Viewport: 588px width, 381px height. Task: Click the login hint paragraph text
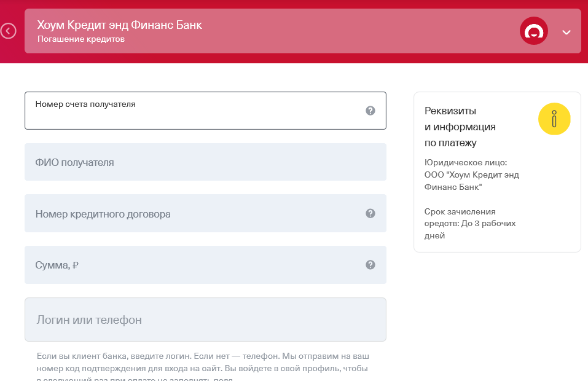pyautogui.click(x=203, y=367)
